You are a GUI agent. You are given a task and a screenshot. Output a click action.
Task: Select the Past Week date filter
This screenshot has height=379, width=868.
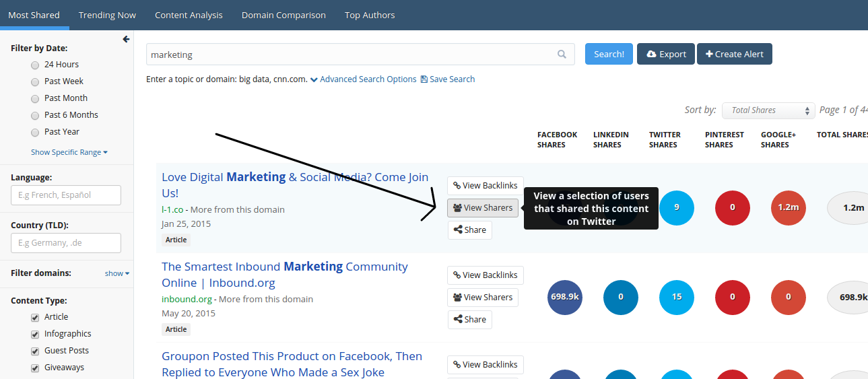point(35,81)
